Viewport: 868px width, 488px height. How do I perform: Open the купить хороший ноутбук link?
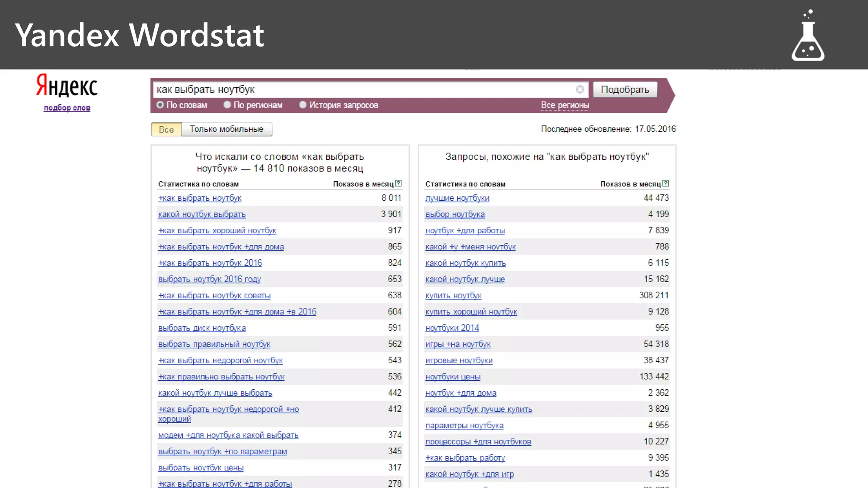pyautogui.click(x=471, y=312)
